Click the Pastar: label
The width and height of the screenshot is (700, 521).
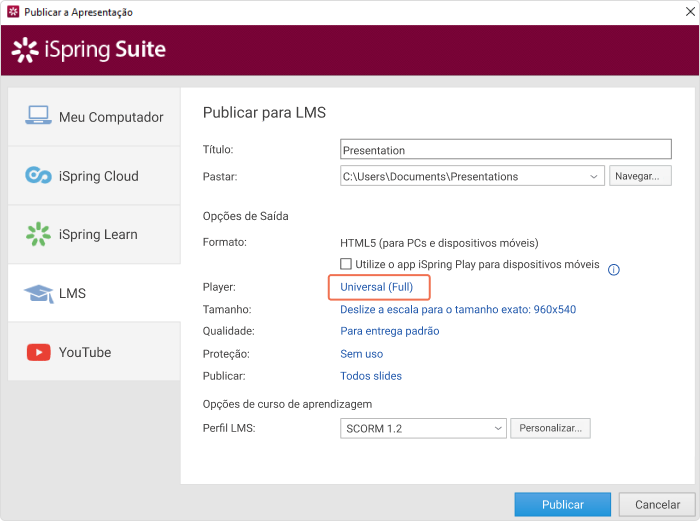(220, 177)
